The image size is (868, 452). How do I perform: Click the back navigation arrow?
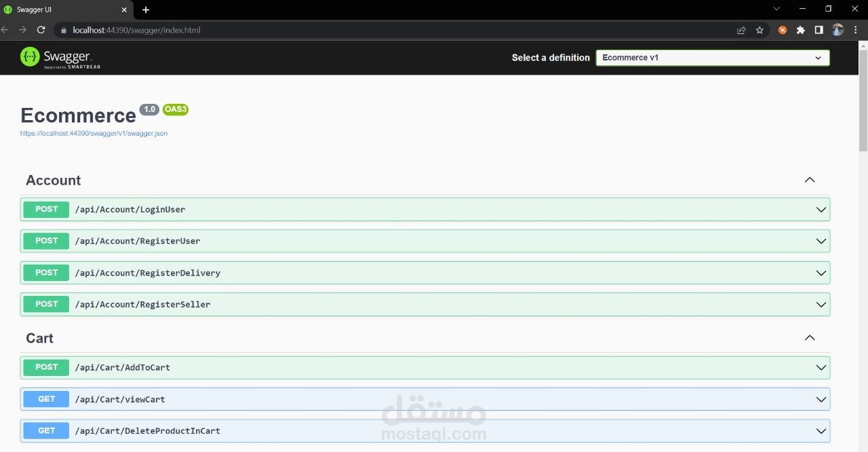pyautogui.click(x=5, y=30)
